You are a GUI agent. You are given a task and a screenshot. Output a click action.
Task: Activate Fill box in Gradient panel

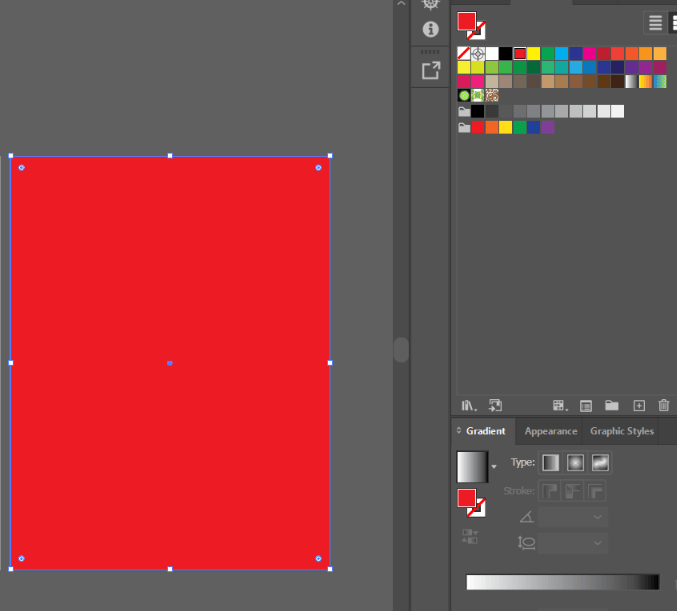point(467,498)
